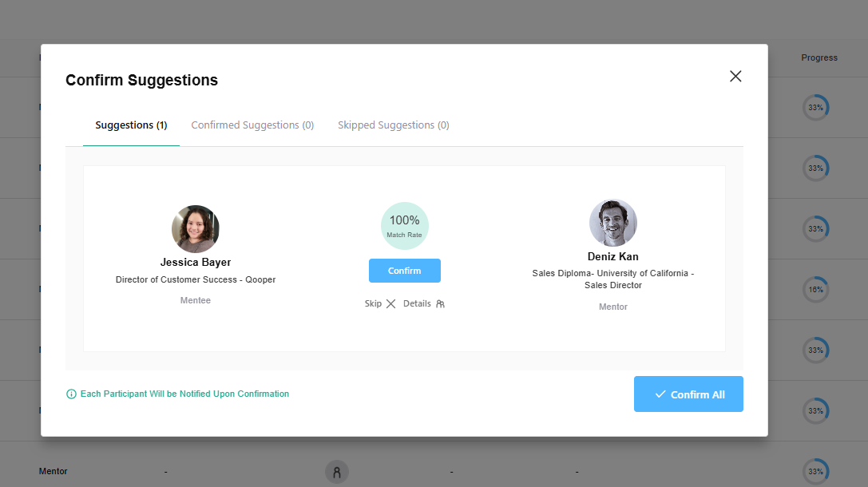868x487 pixels.
Task: Open the Confirmed Suggestions (0) tab
Action: click(252, 125)
